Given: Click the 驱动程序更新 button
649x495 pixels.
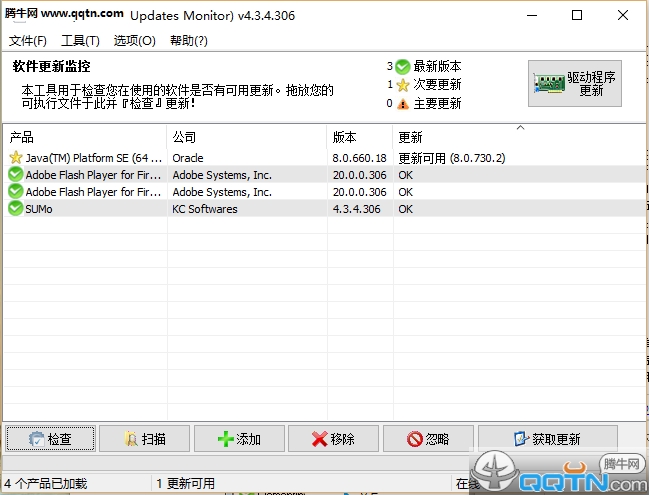Looking at the screenshot, I should click(574, 84).
